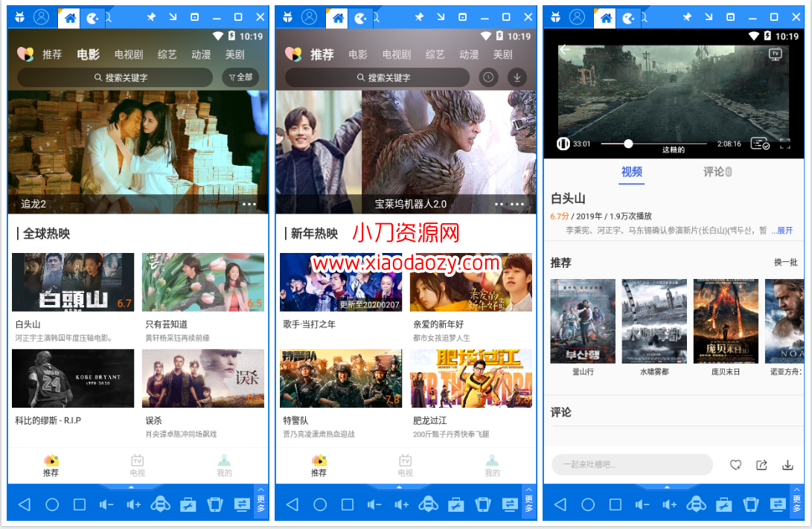
Task: Open downloads icon next to search in middle window
Action: click(x=517, y=77)
